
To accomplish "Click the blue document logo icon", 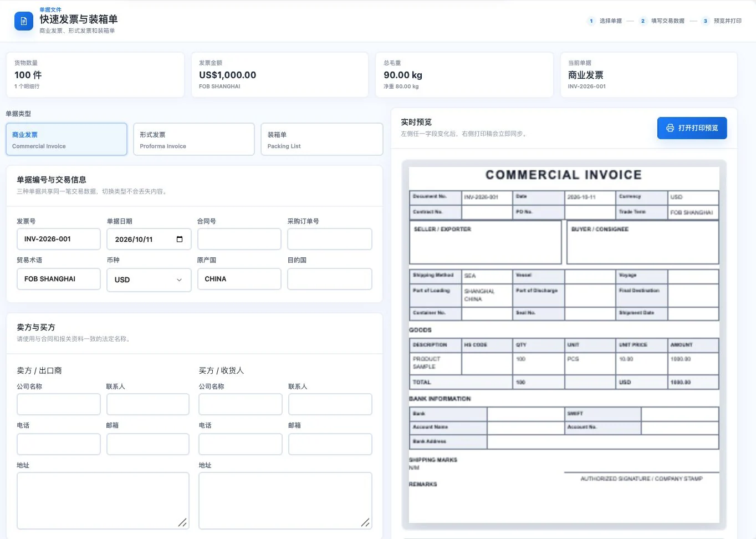I will click(x=24, y=21).
